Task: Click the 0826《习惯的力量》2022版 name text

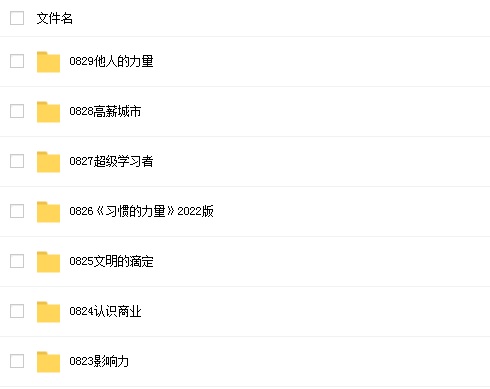Action: [141, 211]
